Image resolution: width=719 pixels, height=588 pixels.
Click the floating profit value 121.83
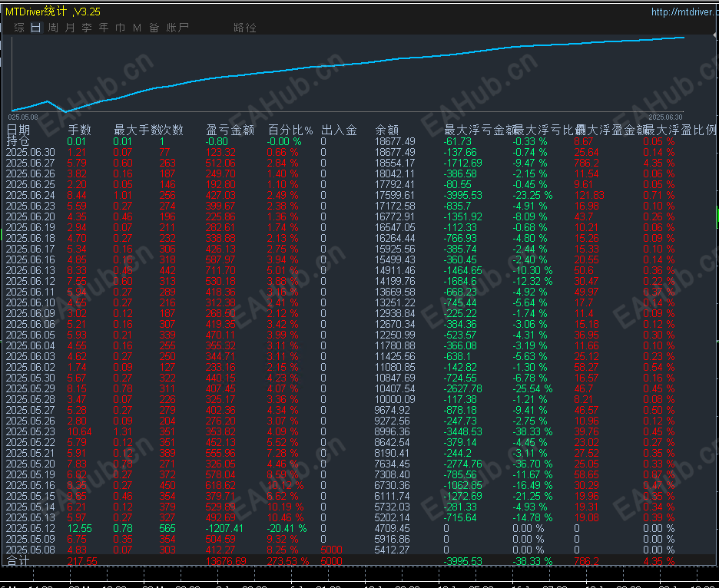[589, 195]
